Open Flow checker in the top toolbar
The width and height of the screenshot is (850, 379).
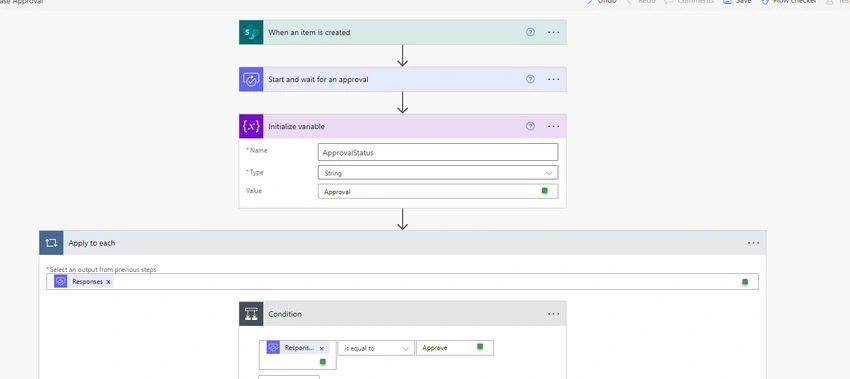[789, 2]
